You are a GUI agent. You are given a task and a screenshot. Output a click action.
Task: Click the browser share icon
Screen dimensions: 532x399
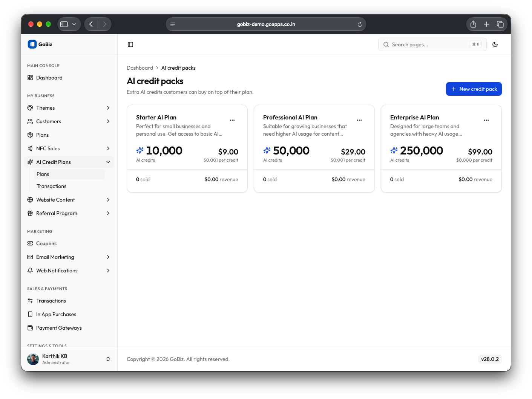tap(473, 24)
